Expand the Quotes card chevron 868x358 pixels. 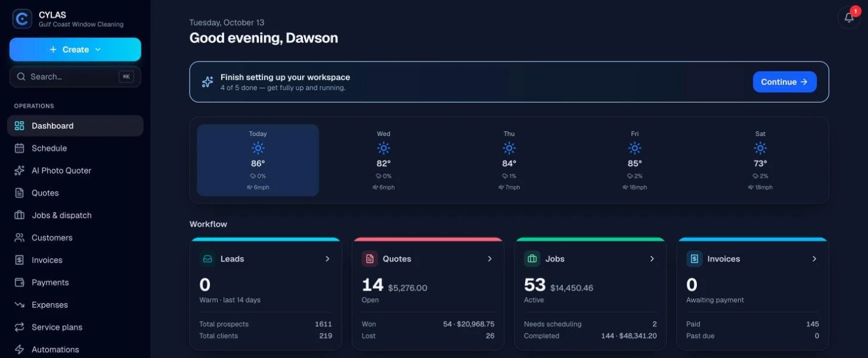[489, 259]
